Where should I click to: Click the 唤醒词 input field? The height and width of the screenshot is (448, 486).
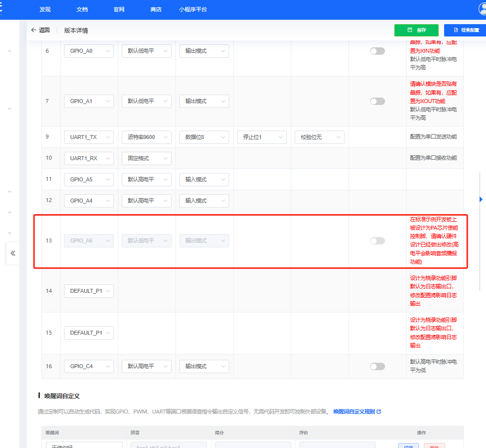84,445
